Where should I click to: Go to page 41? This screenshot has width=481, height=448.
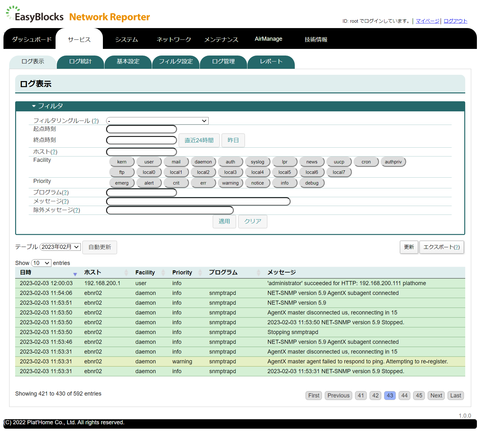click(361, 396)
